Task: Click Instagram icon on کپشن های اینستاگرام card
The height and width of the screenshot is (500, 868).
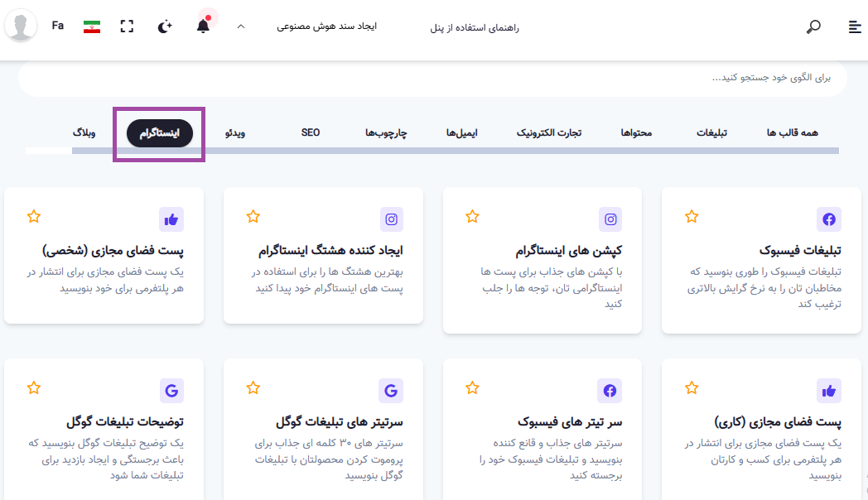Action: [x=610, y=219]
